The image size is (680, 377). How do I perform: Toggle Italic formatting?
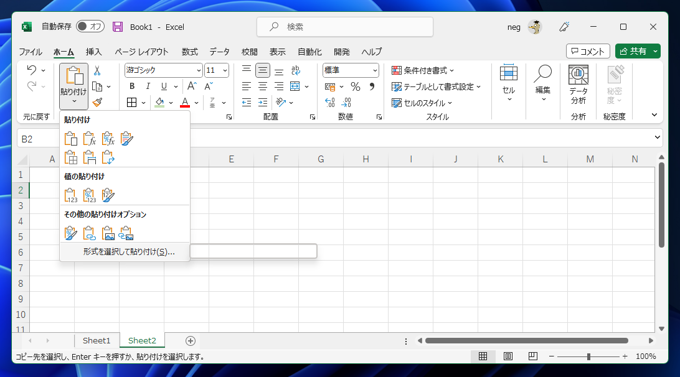pos(148,86)
